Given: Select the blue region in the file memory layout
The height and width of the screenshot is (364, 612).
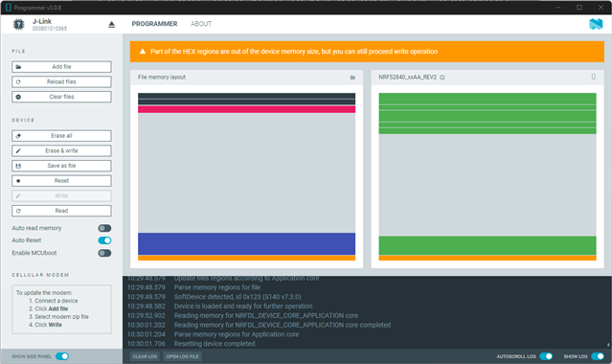Looking at the screenshot, I should tap(247, 243).
